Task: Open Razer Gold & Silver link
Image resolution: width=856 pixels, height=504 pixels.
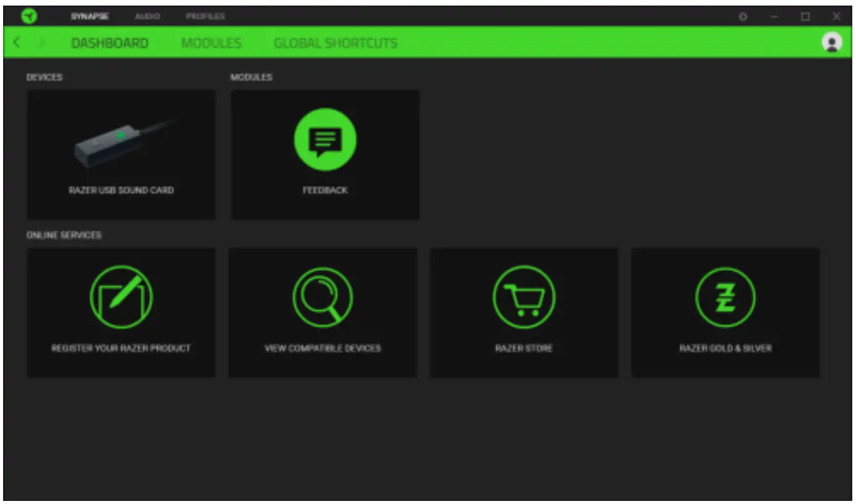Action: 725,348
